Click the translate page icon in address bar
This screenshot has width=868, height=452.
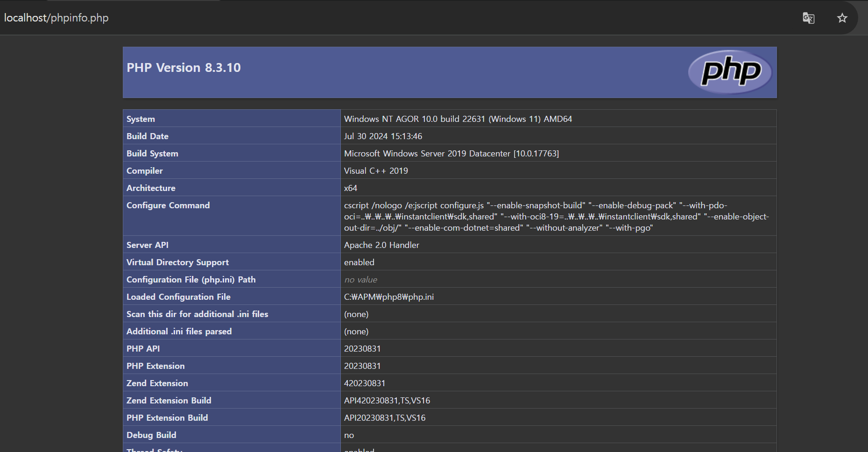(x=809, y=18)
